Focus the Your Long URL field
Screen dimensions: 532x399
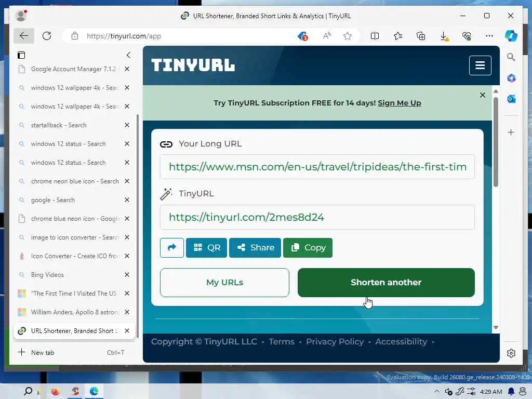(317, 167)
